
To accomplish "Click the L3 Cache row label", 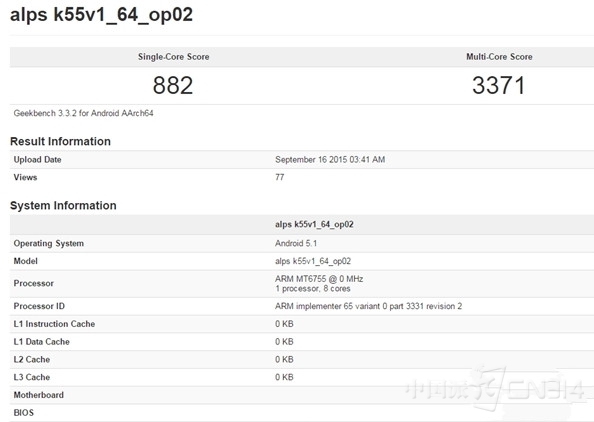I will (32, 377).
